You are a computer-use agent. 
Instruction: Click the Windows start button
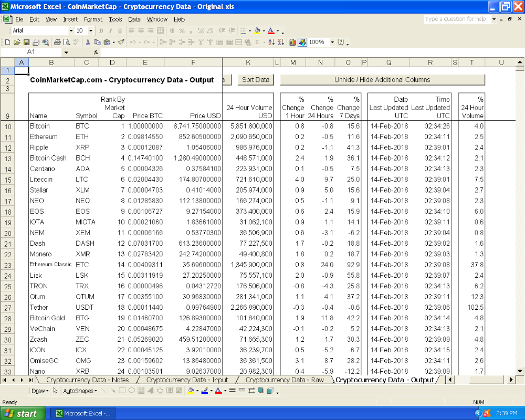[x=23, y=413]
